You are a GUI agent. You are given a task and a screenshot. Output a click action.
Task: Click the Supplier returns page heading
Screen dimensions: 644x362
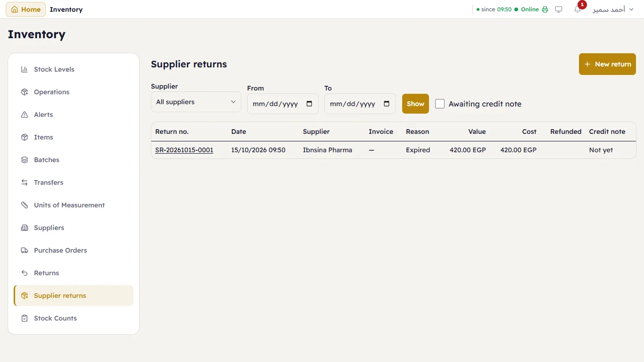(x=189, y=64)
